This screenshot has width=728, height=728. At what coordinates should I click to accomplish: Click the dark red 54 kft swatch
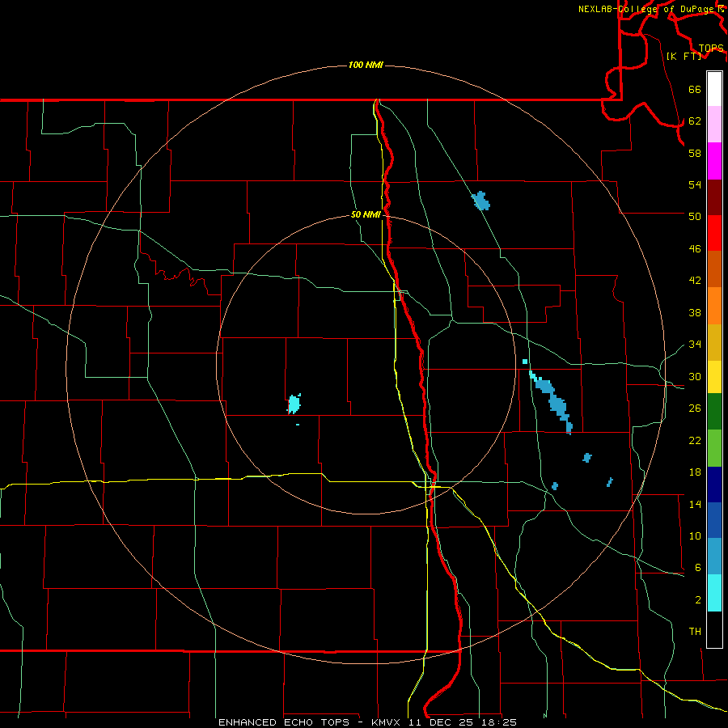click(714, 197)
